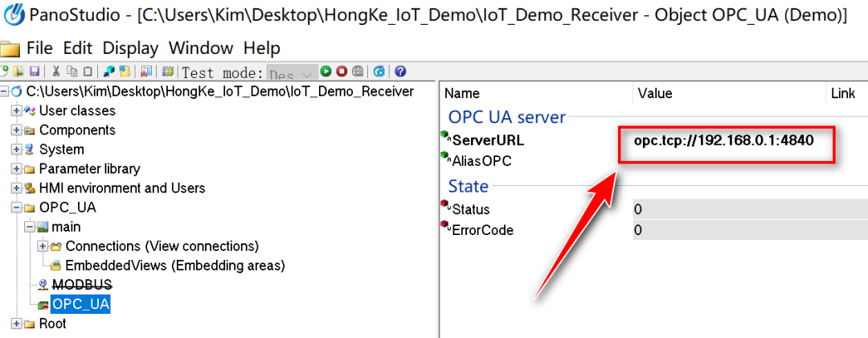Select Connections (View connections) item

(x=162, y=246)
